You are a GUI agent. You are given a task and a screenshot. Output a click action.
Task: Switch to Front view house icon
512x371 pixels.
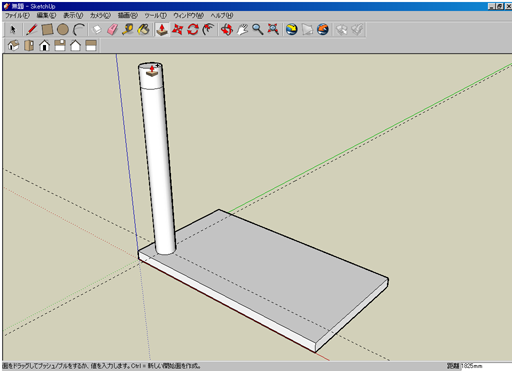click(x=44, y=45)
